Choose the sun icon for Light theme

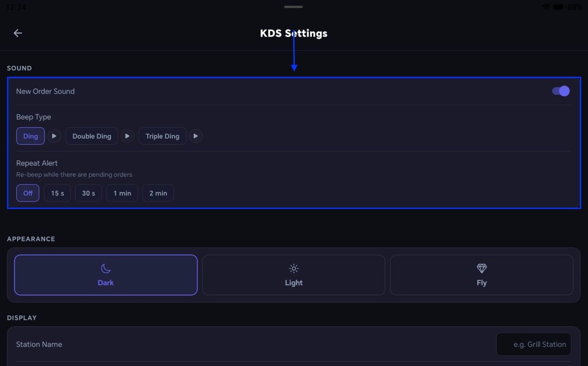coord(294,269)
